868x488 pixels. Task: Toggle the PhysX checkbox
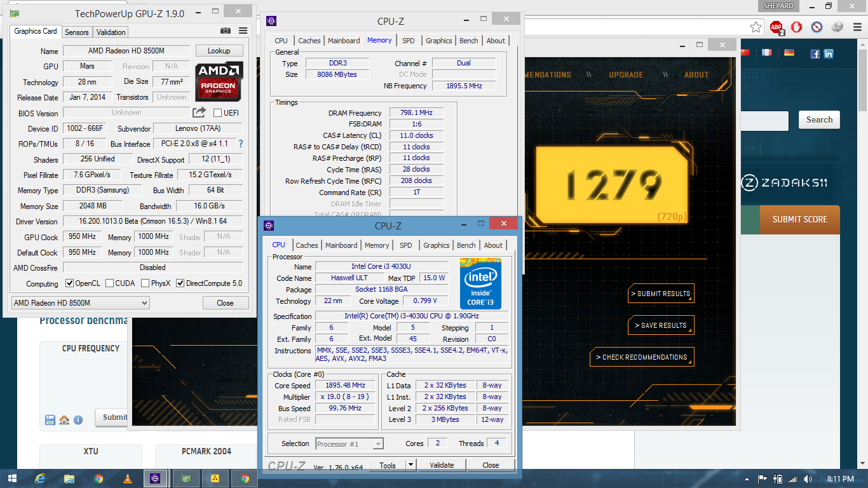point(145,283)
